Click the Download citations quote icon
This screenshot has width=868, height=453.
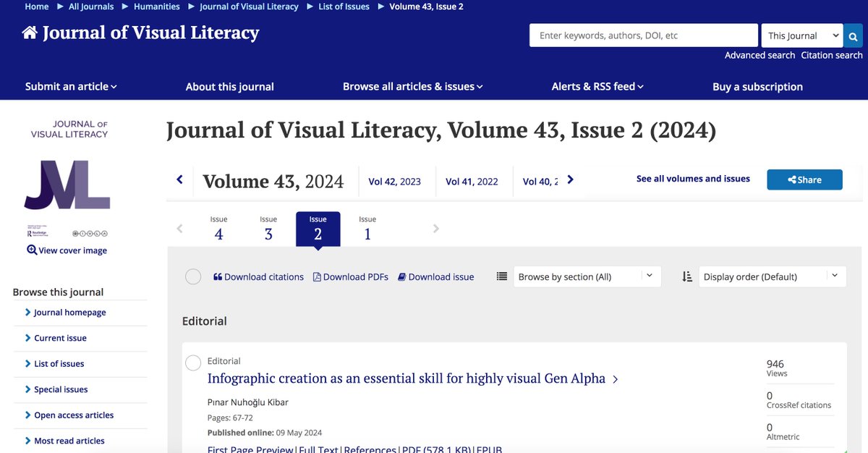pyautogui.click(x=218, y=276)
